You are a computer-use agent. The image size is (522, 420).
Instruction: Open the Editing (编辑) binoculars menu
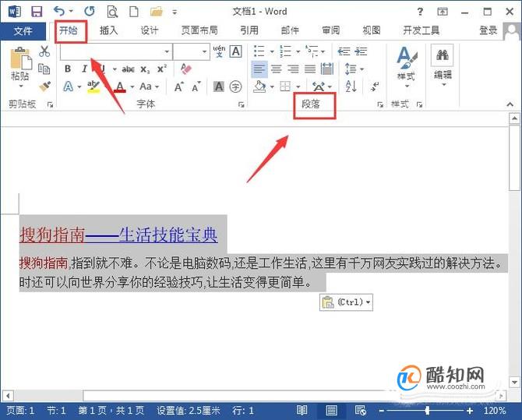[x=443, y=66]
